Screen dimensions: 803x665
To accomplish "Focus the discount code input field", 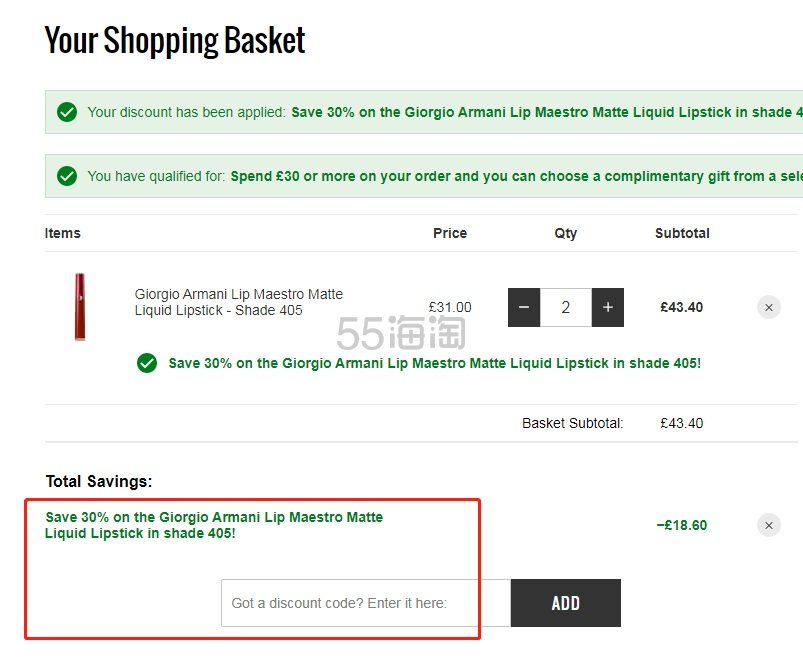I will (366, 603).
